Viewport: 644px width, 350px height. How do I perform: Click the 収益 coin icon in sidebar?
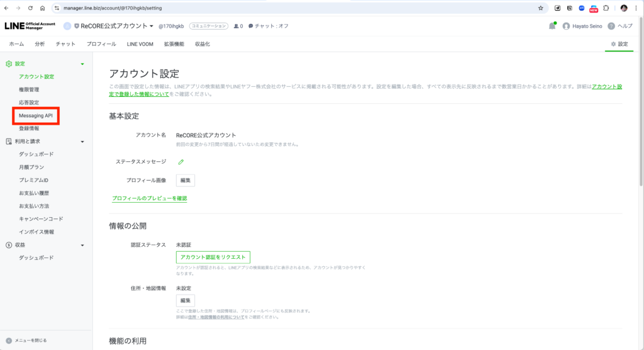9,245
